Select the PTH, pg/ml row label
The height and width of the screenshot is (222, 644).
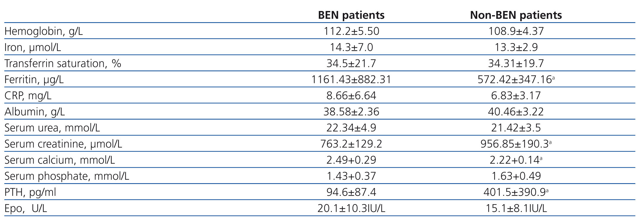30,192
